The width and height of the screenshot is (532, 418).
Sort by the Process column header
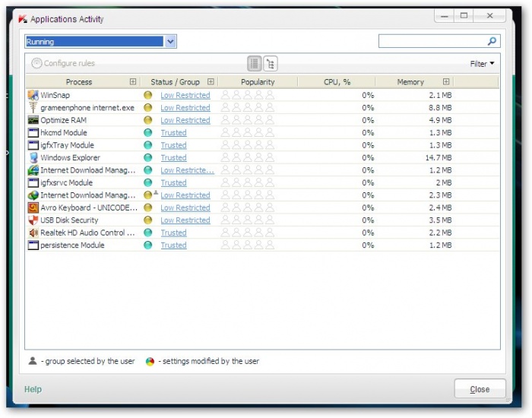click(79, 82)
